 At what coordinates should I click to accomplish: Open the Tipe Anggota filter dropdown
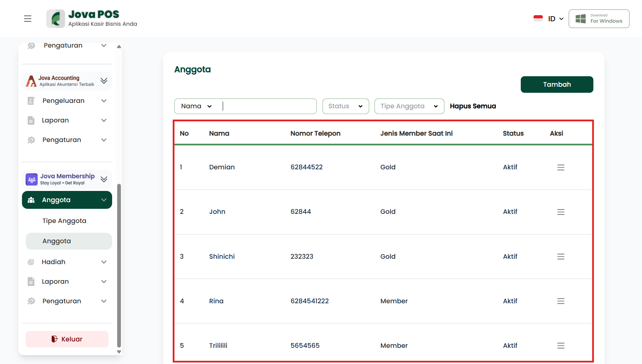pos(409,106)
